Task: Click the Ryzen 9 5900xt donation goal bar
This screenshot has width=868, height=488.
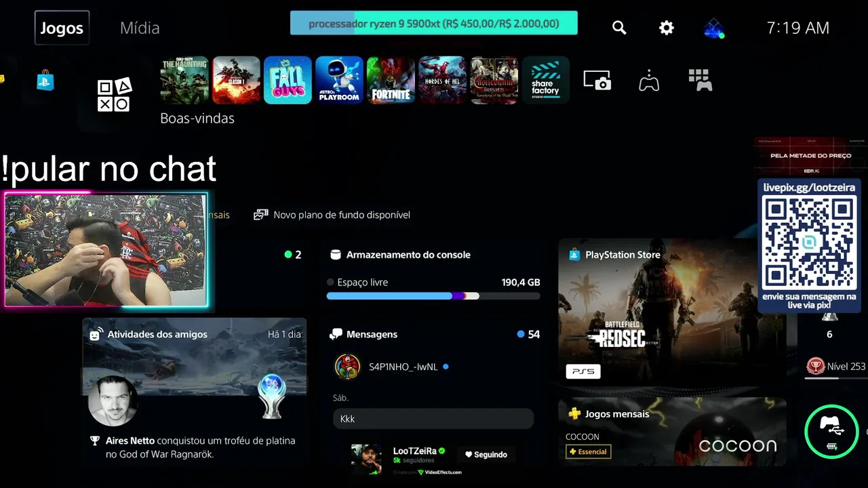Action: (434, 24)
